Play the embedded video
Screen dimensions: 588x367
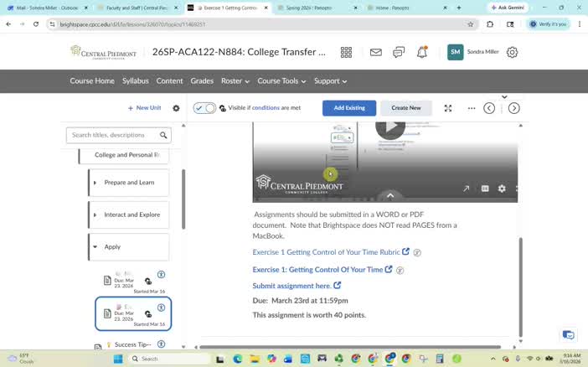pyautogui.click(x=390, y=127)
